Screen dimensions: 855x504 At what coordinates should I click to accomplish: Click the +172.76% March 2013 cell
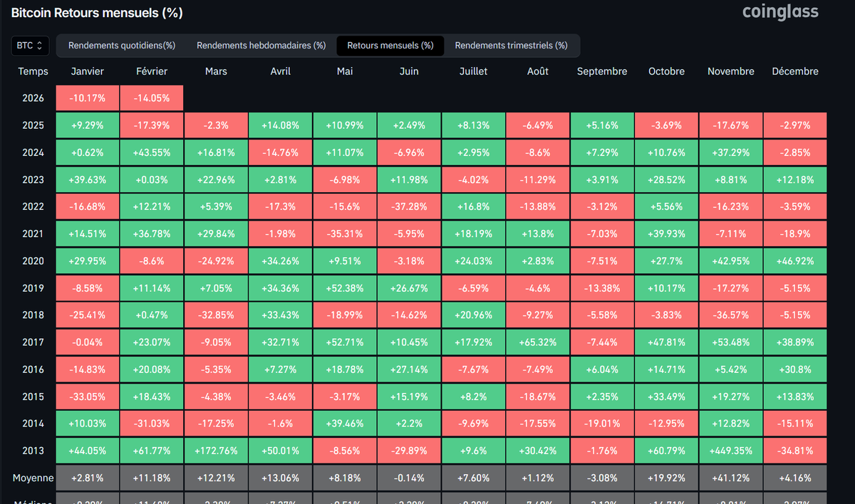pos(216,451)
